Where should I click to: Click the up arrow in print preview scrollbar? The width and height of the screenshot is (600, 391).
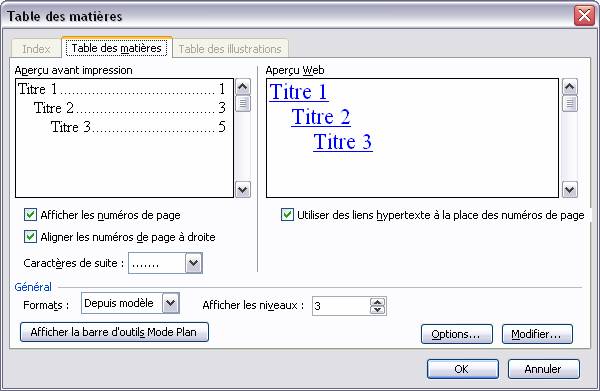click(x=243, y=87)
